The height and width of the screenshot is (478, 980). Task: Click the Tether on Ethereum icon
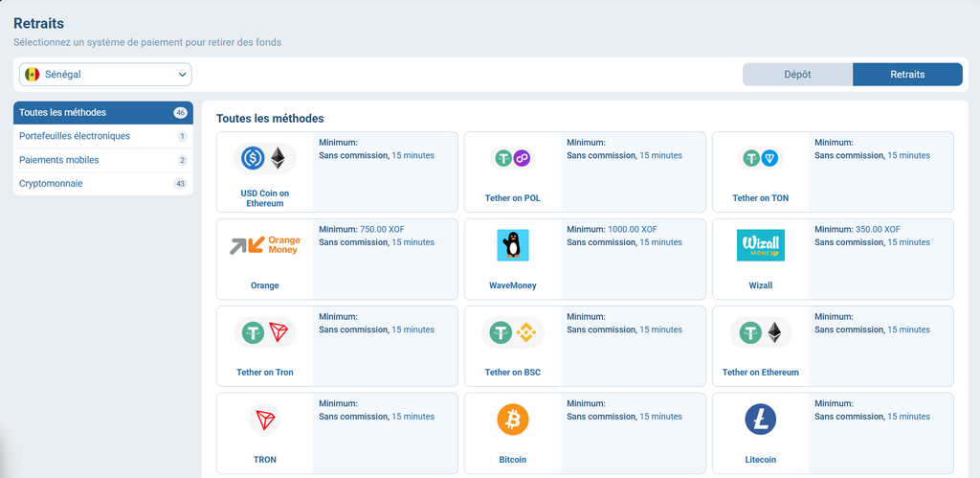coord(761,332)
